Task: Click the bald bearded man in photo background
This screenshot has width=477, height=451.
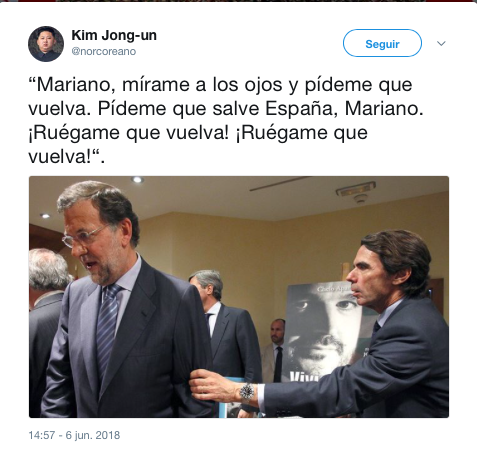Action: click(275, 350)
